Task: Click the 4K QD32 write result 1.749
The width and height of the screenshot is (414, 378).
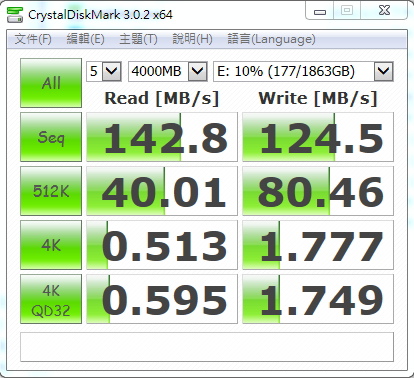Action: click(318, 299)
